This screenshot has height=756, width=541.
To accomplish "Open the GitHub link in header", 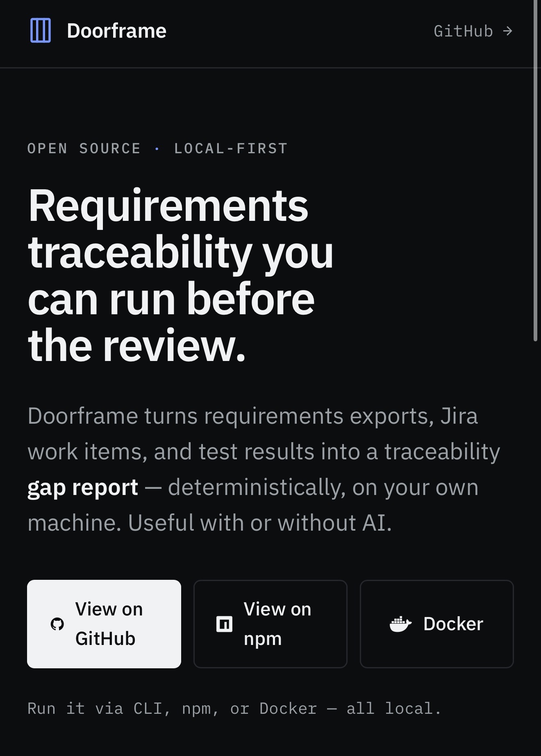I will [473, 31].
